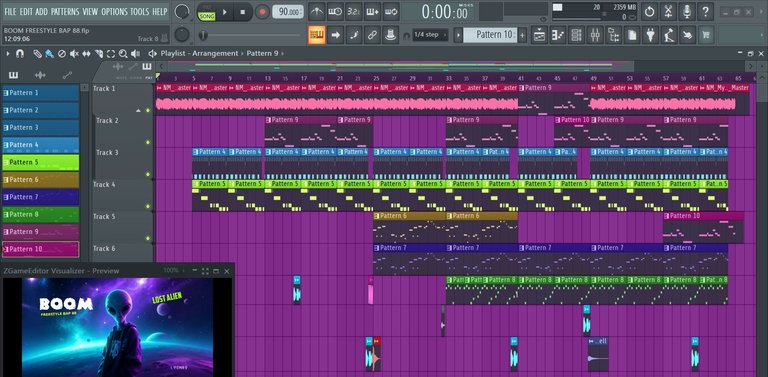Open the FILE menu

tap(10, 11)
